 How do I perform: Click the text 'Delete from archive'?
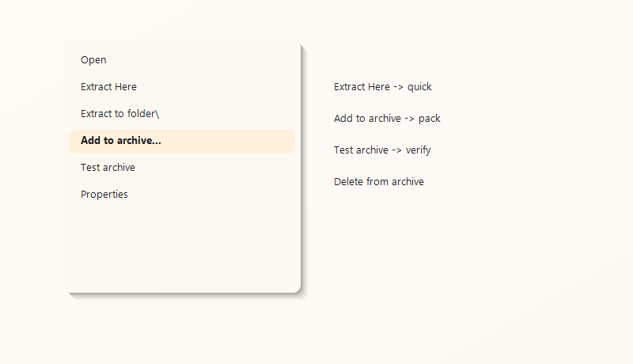(379, 181)
